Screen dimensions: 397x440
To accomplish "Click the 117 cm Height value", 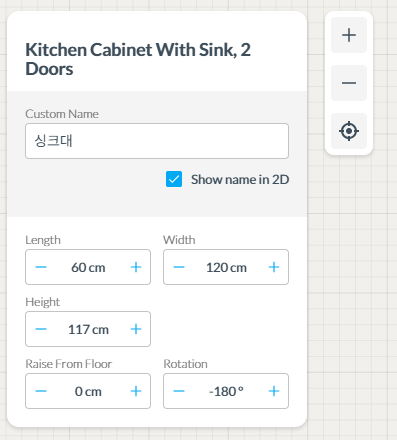I will tap(88, 329).
